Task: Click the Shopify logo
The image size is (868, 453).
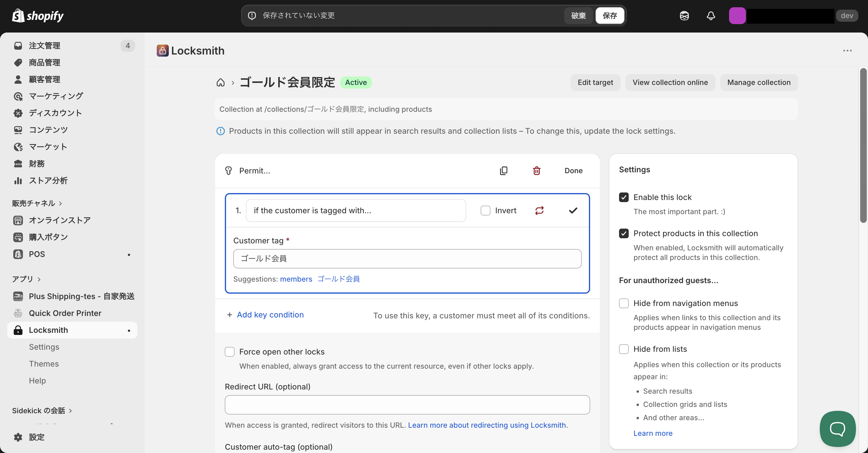Action: point(38,15)
